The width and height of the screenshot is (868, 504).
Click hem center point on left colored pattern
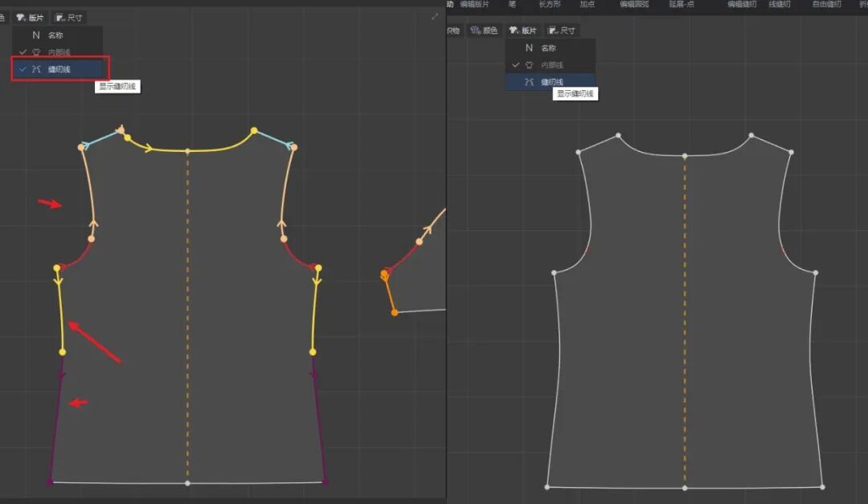click(187, 484)
